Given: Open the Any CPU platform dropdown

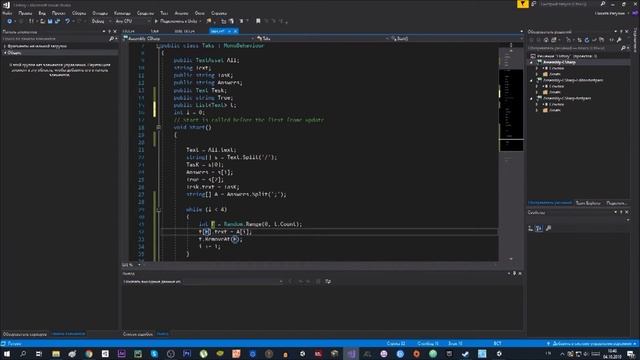Looking at the screenshot, I should tap(132, 21).
